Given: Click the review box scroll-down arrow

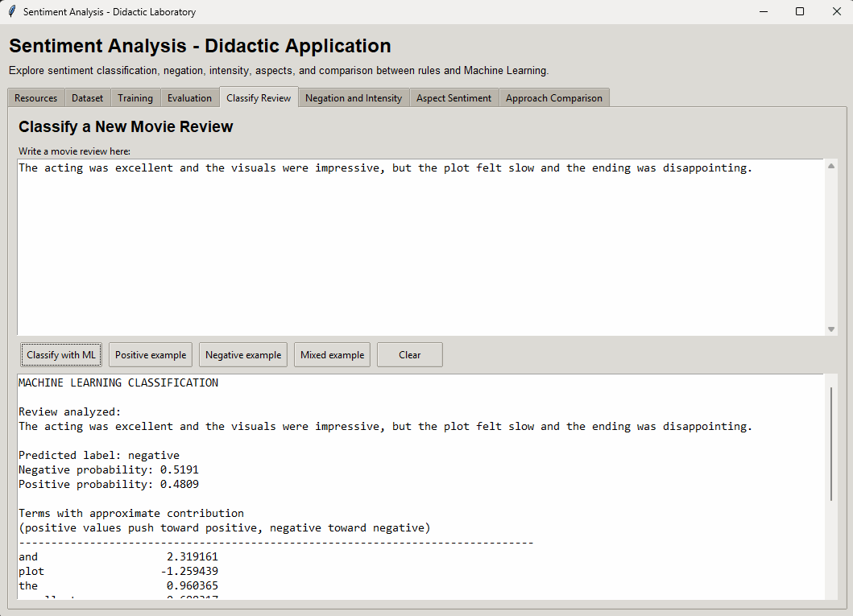Looking at the screenshot, I should pyautogui.click(x=831, y=329).
